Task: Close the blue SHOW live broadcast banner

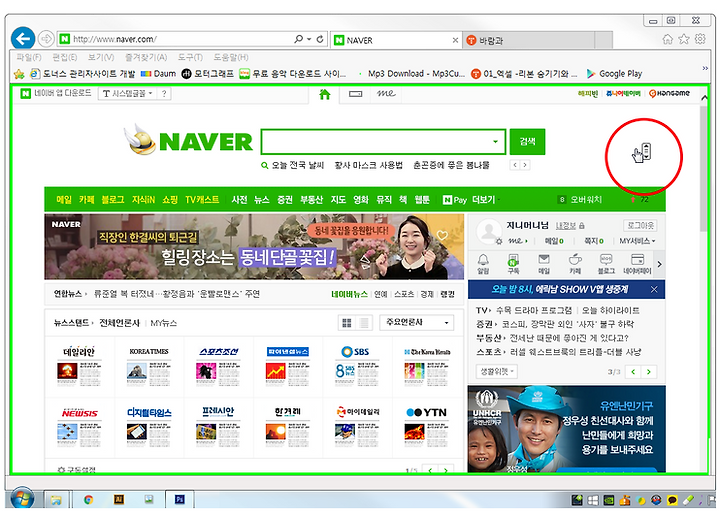Action: click(654, 289)
